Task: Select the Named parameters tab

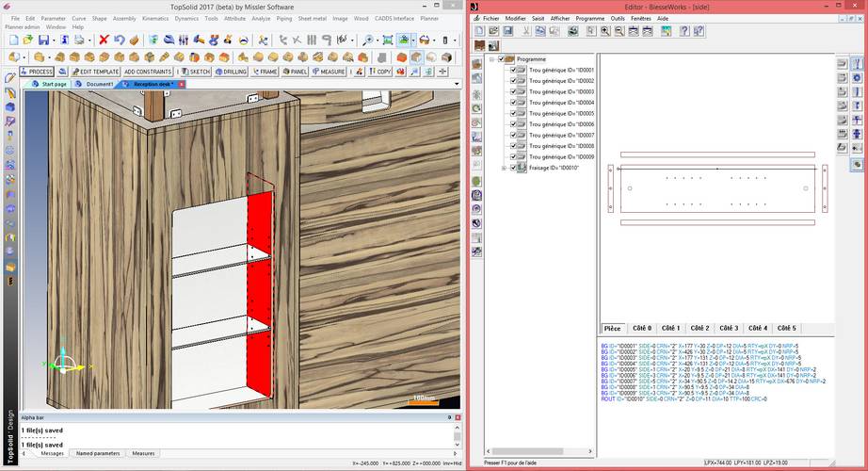Action: pyautogui.click(x=97, y=453)
